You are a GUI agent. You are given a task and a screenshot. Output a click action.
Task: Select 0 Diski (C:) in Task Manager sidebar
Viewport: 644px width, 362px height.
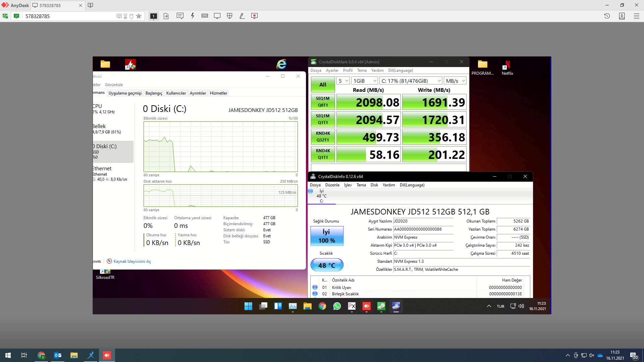click(113, 152)
